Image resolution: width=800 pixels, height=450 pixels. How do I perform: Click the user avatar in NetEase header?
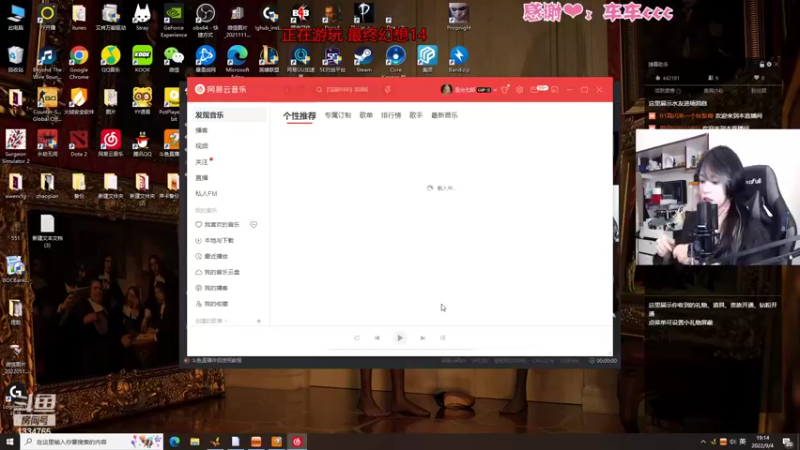click(x=446, y=89)
